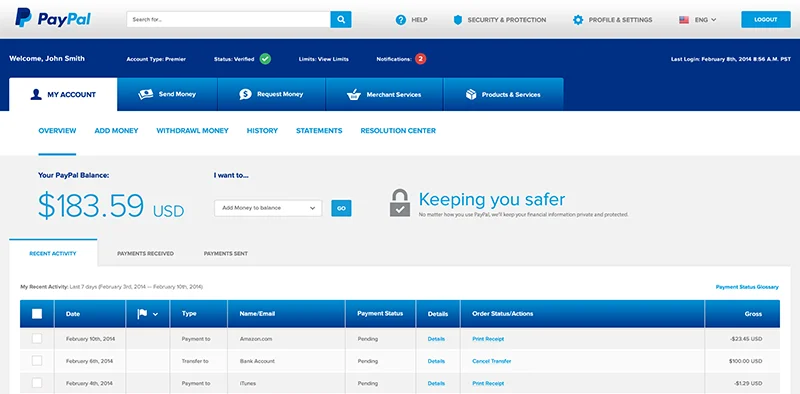This screenshot has height=394, width=800.
Task: Open the Payment Status Glossary link
Action: [747, 287]
